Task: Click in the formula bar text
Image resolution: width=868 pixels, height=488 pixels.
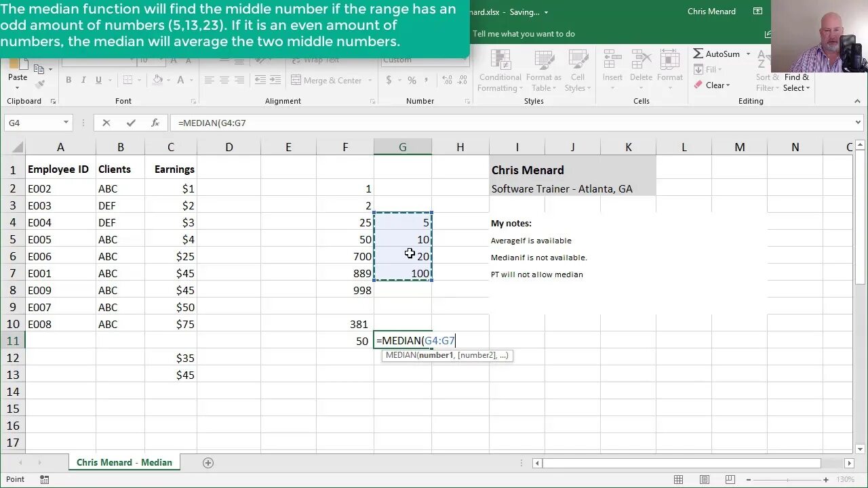Action: 212,123
